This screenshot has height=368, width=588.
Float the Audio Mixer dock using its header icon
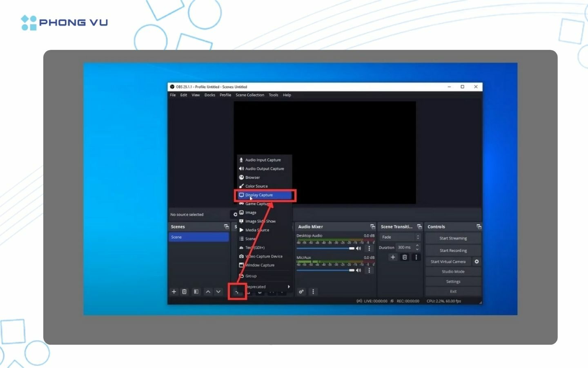372,227
